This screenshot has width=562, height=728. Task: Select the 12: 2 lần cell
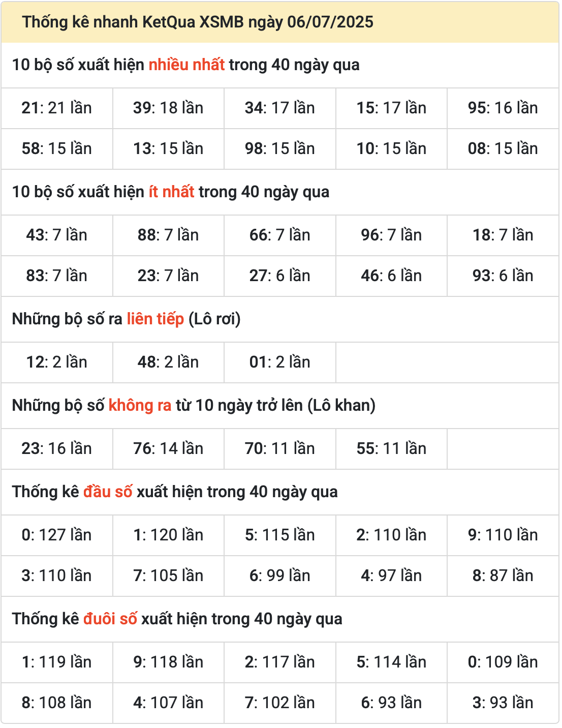57,362
